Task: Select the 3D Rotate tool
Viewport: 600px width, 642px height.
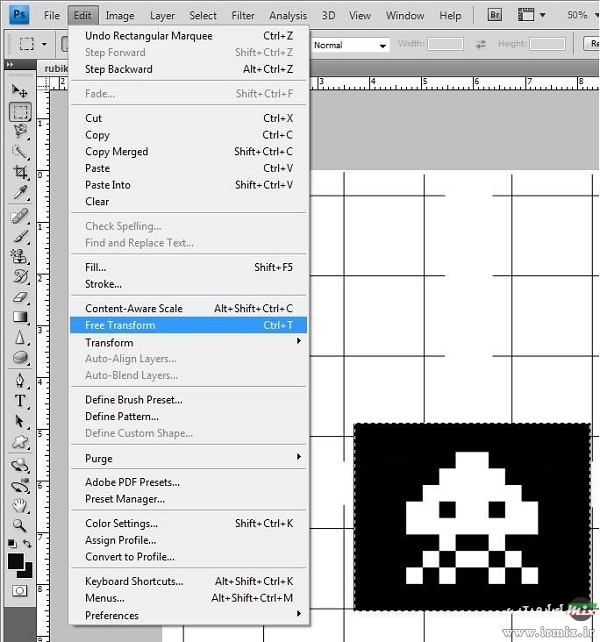Action: [x=20, y=466]
